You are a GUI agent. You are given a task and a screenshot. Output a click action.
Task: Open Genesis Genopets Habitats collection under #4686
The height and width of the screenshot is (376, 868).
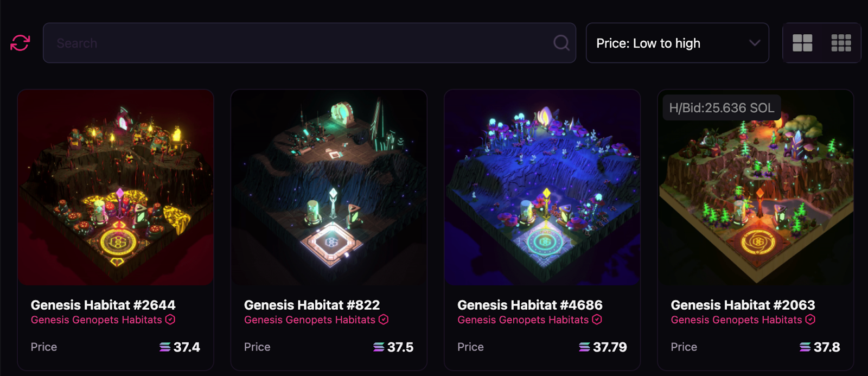[523, 320]
